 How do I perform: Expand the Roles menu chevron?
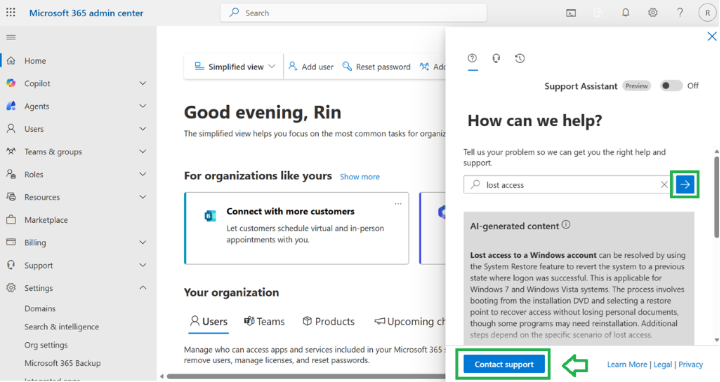pos(143,174)
